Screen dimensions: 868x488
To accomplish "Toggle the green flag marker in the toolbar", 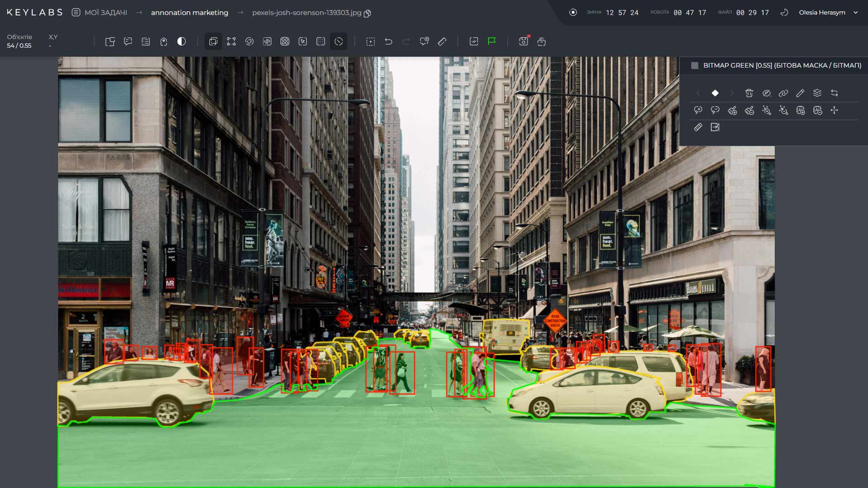I will tap(491, 41).
